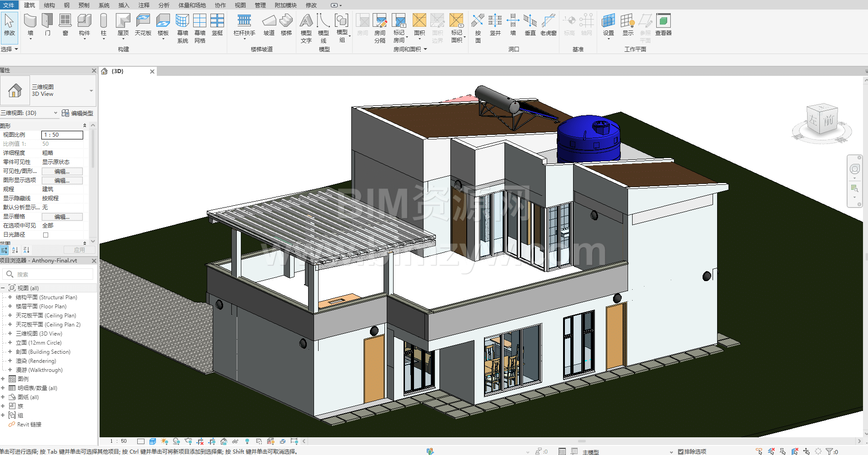Open the 视图 ribbon tab

tap(240, 5)
